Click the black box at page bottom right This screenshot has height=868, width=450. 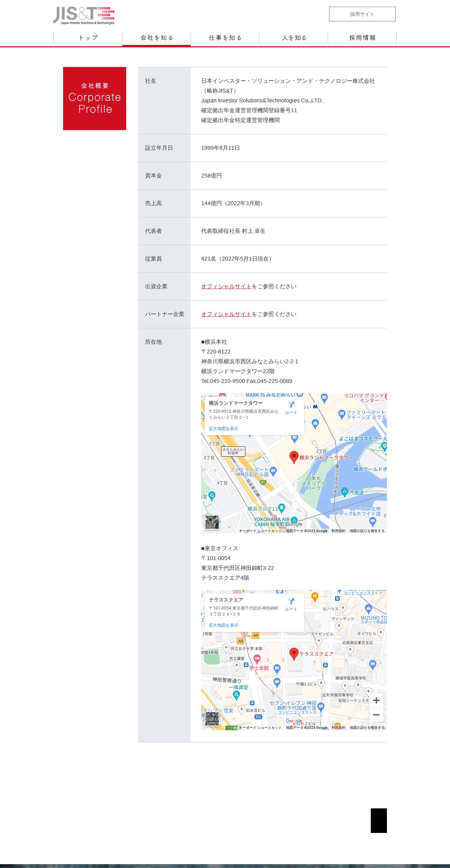(x=379, y=821)
